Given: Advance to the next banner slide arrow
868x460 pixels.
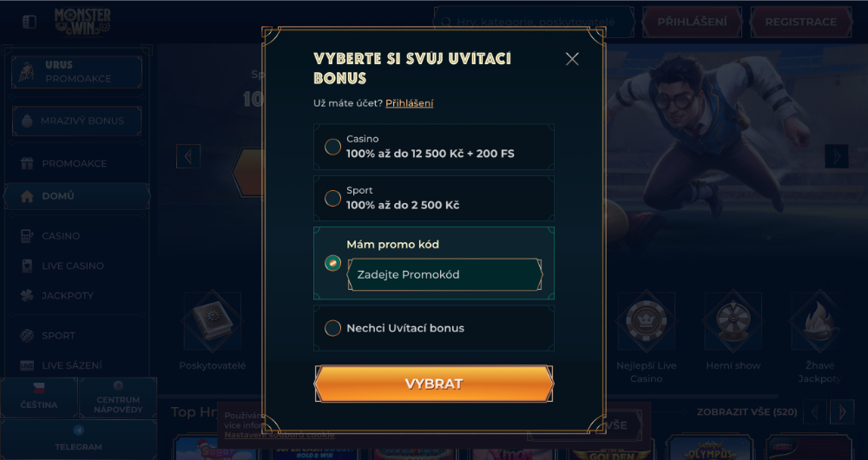Looking at the screenshot, I should 837,156.
